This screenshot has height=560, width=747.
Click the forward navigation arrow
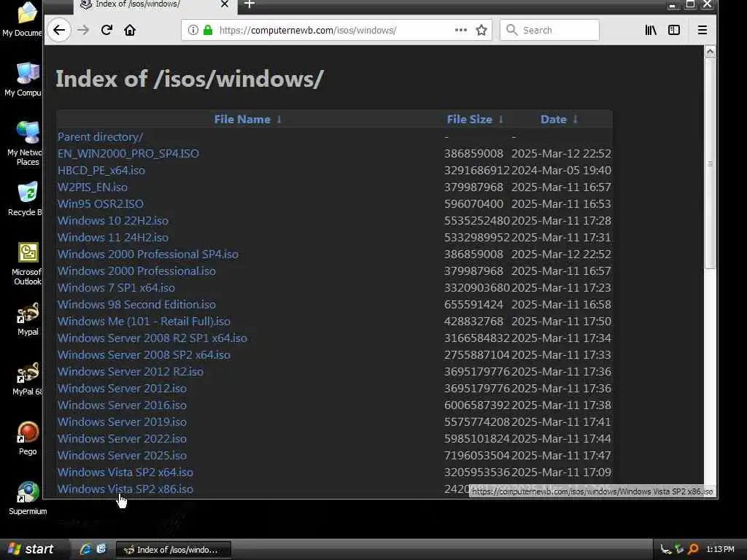click(x=83, y=30)
